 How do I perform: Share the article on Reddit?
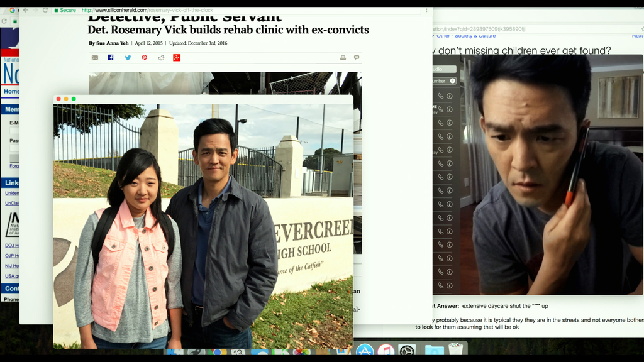point(161,58)
